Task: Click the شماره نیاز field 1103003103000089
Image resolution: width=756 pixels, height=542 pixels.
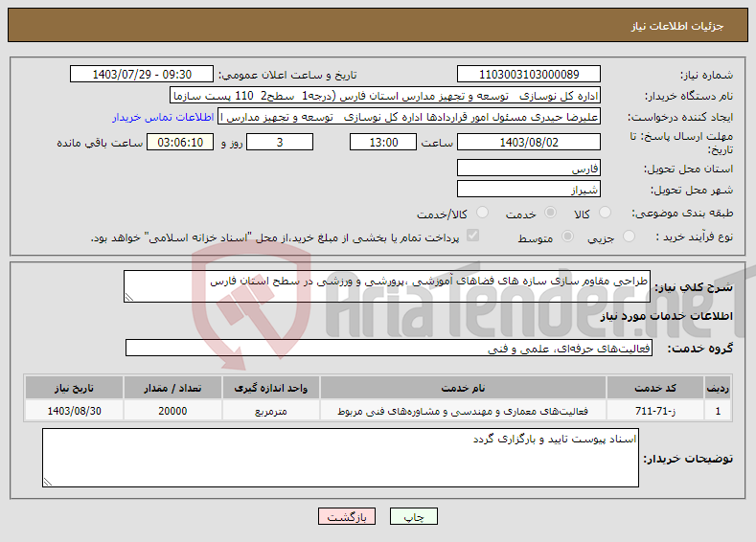Action: [528, 74]
